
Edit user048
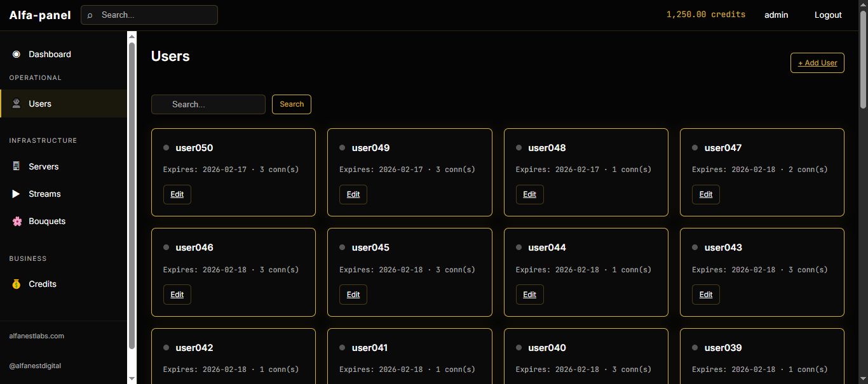pyautogui.click(x=530, y=194)
